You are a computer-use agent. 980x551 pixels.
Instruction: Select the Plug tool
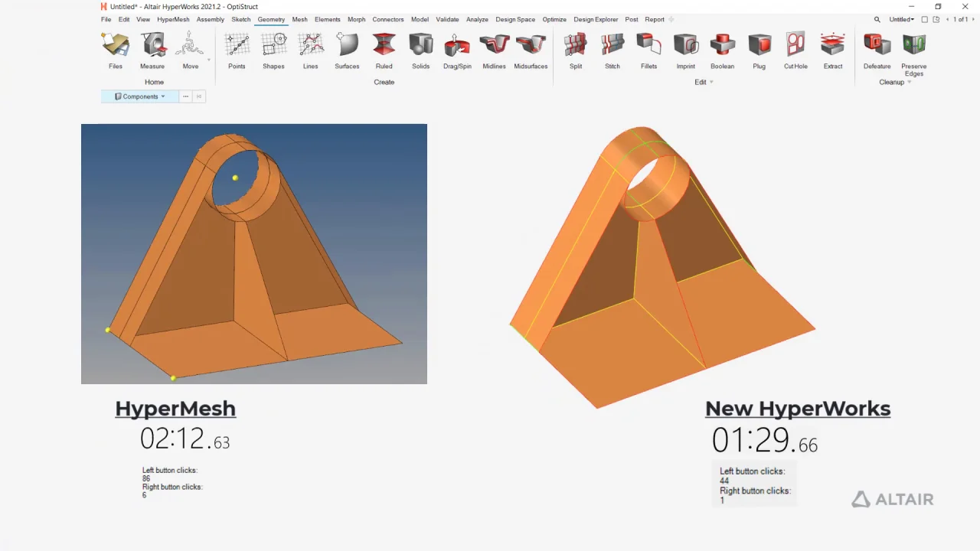click(759, 51)
